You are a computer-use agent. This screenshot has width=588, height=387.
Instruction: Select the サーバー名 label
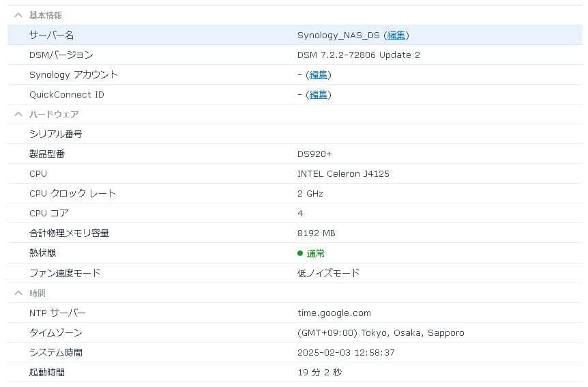(51, 35)
